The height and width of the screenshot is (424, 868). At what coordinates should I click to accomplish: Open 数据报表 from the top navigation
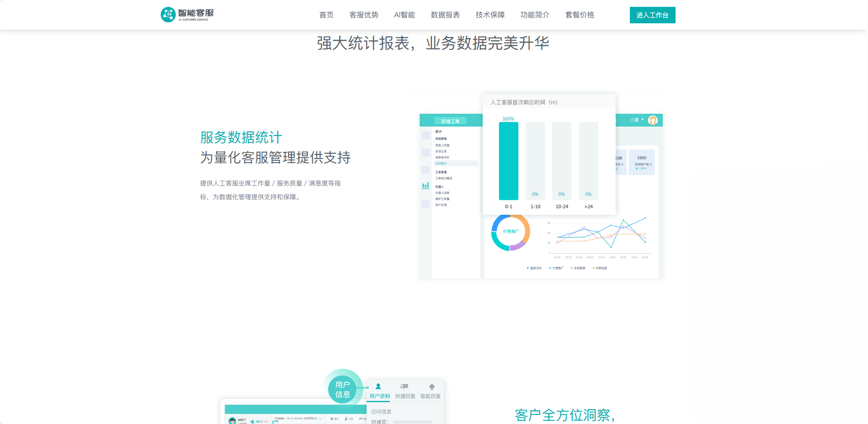[445, 15]
